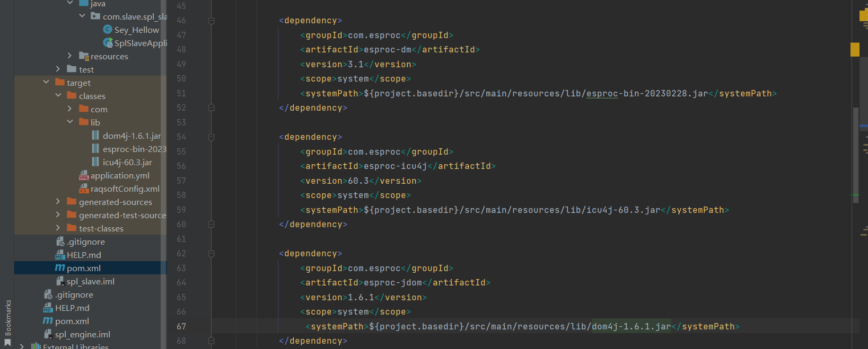Select the test-classes folder label

coord(101,228)
